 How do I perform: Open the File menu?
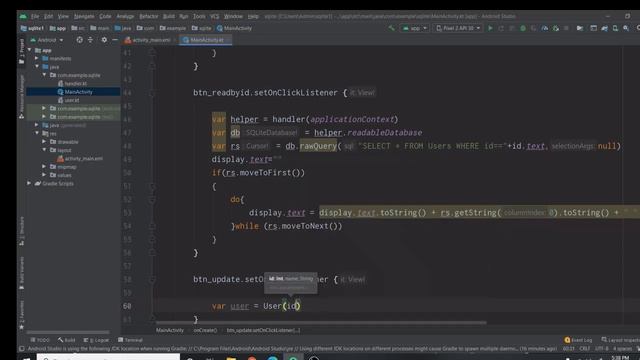coord(35,16)
